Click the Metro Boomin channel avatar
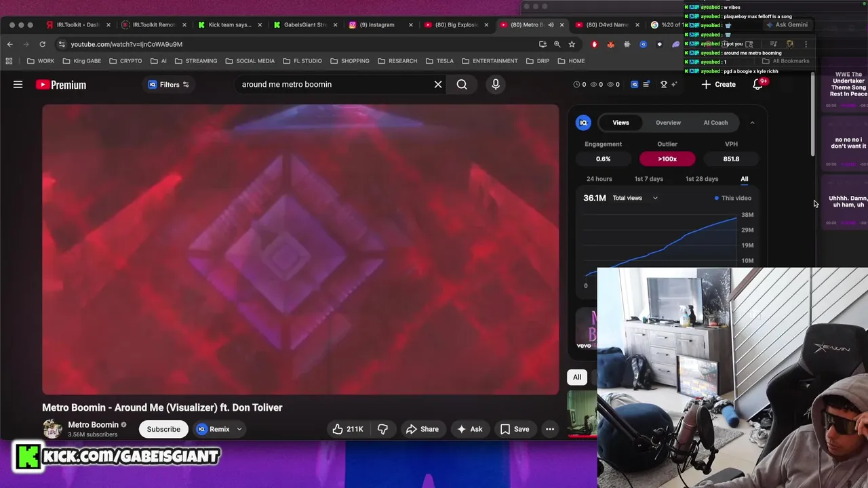The width and height of the screenshot is (868, 488). click(52, 428)
